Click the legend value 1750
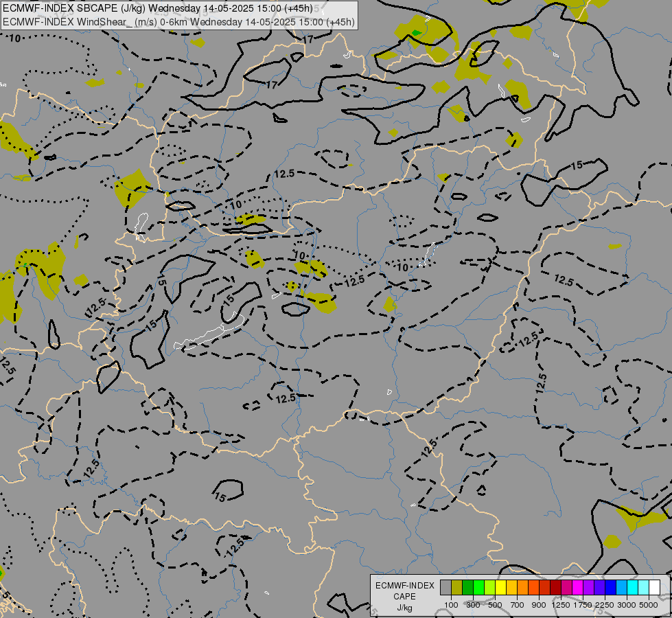672x618 pixels. click(x=583, y=605)
